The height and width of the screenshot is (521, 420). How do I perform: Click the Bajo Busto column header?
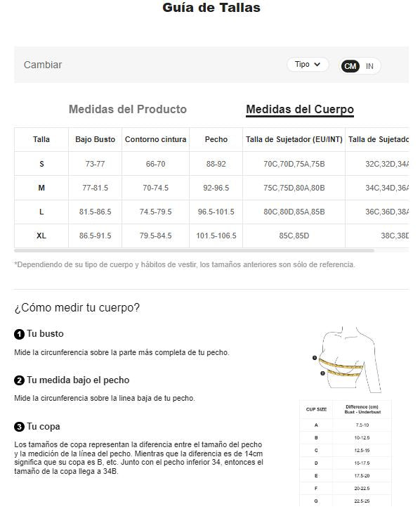(x=95, y=139)
